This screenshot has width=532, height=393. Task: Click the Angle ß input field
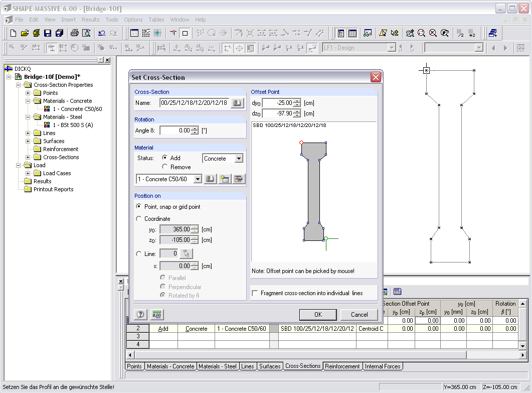(175, 130)
